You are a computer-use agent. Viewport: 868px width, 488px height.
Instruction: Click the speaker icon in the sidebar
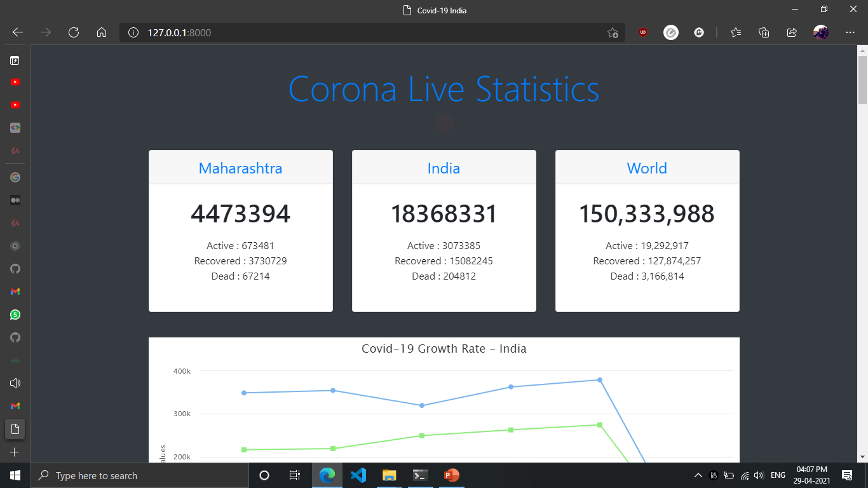[14, 383]
